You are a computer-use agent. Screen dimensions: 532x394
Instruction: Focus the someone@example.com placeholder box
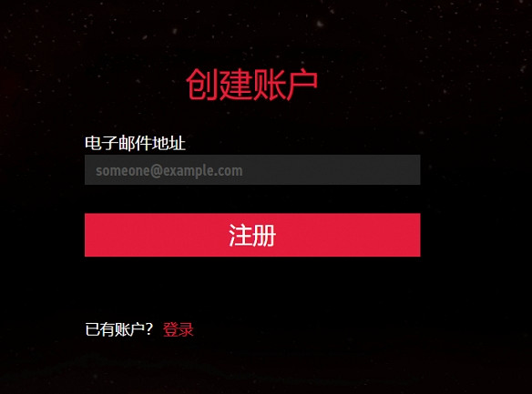pos(252,170)
